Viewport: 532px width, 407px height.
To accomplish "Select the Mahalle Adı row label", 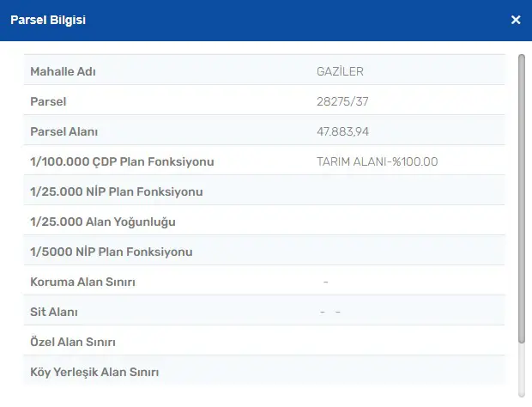I will pos(63,71).
